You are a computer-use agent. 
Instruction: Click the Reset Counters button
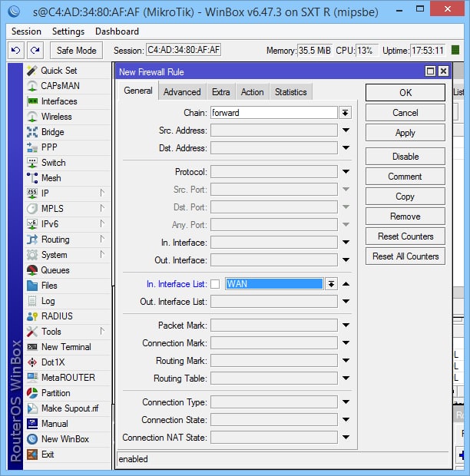tap(405, 236)
